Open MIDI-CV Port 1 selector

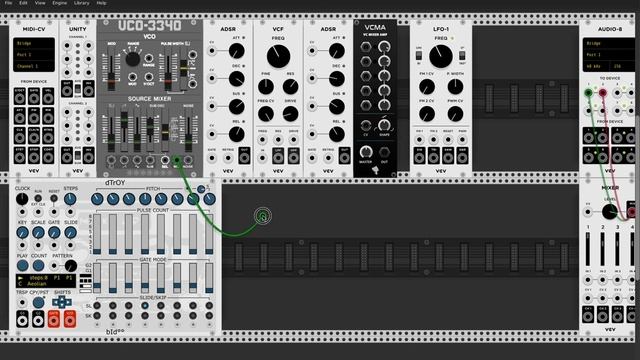pos(34,54)
